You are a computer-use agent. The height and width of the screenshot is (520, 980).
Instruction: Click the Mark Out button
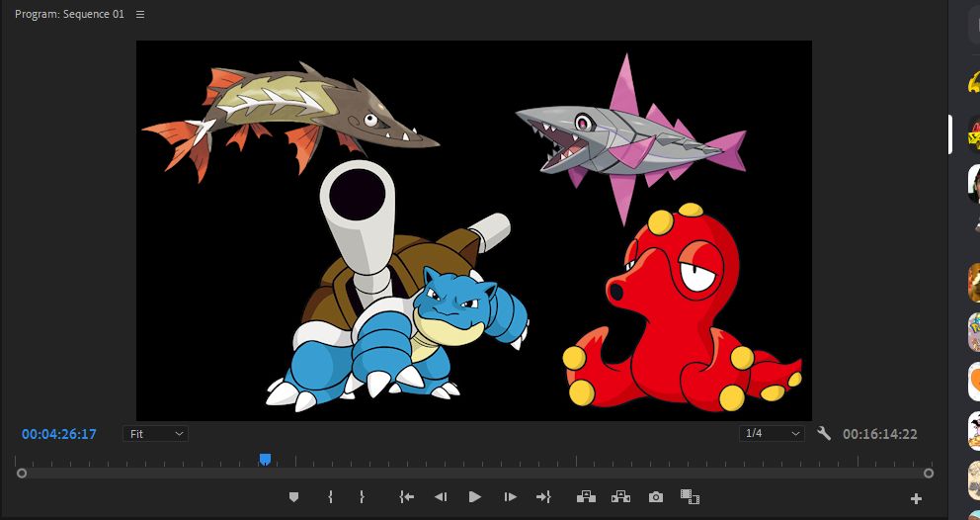362,497
